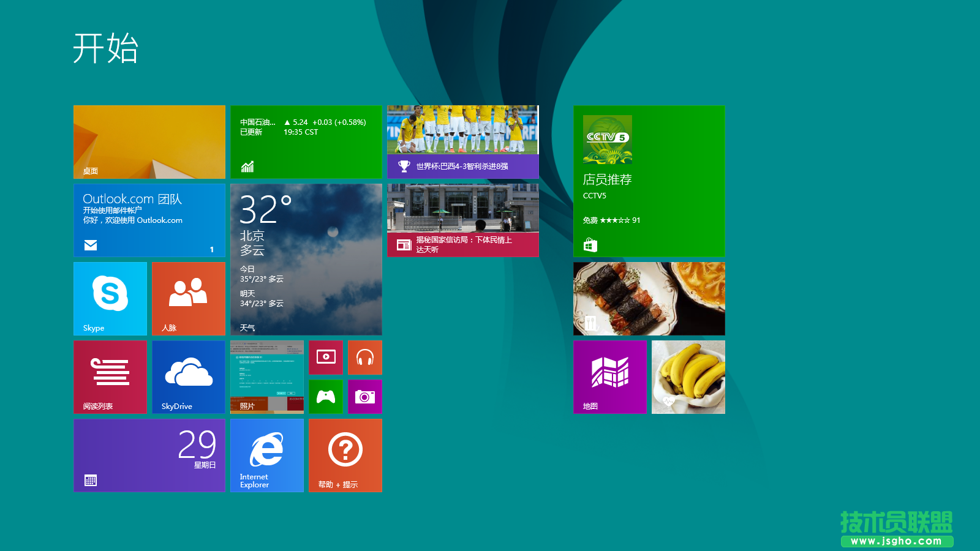
Task: Open the Music headphones small tile
Action: [x=365, y=358]
